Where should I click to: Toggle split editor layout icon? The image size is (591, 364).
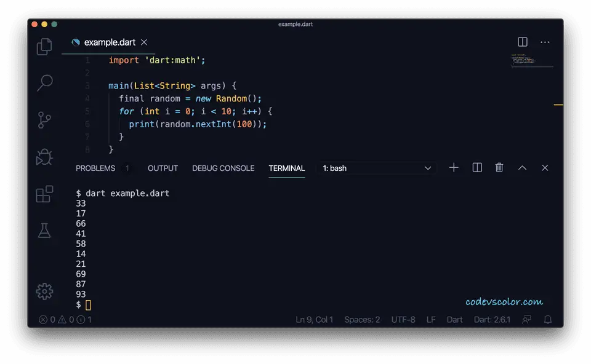(x=523, y=42)
